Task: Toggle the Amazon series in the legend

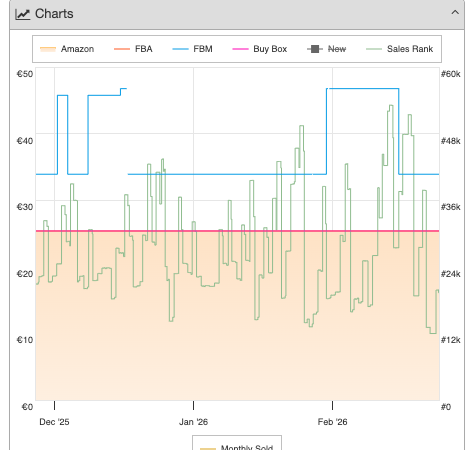Action: [67, 49]
